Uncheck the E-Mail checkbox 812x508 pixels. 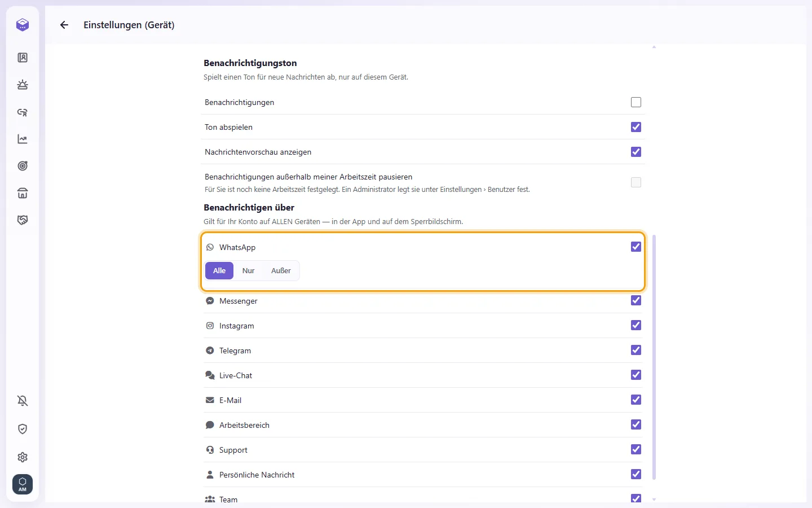tap(636, 400)
